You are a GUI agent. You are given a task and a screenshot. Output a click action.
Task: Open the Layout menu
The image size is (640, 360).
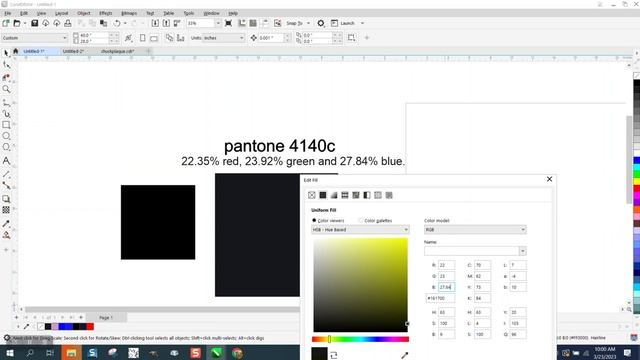62,13
